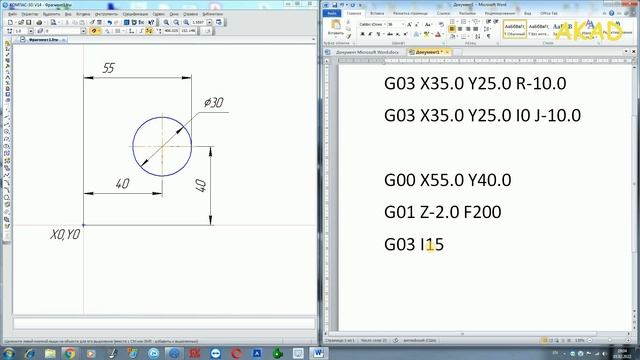Open the Tools menu in KOMPAS
The height and width of the screenshot is (360, 640).
(x=106, y=14)
